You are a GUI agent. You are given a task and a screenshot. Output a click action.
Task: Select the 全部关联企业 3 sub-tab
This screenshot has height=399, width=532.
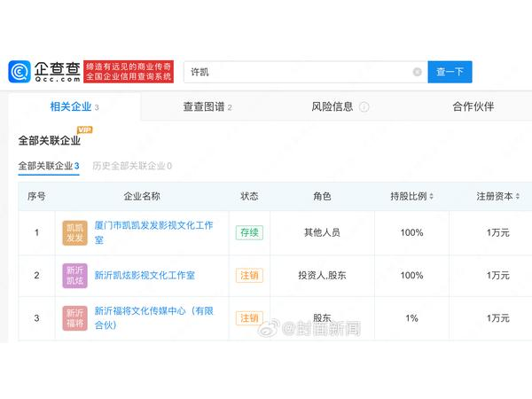pyautogui.click(x=49, y=166)
